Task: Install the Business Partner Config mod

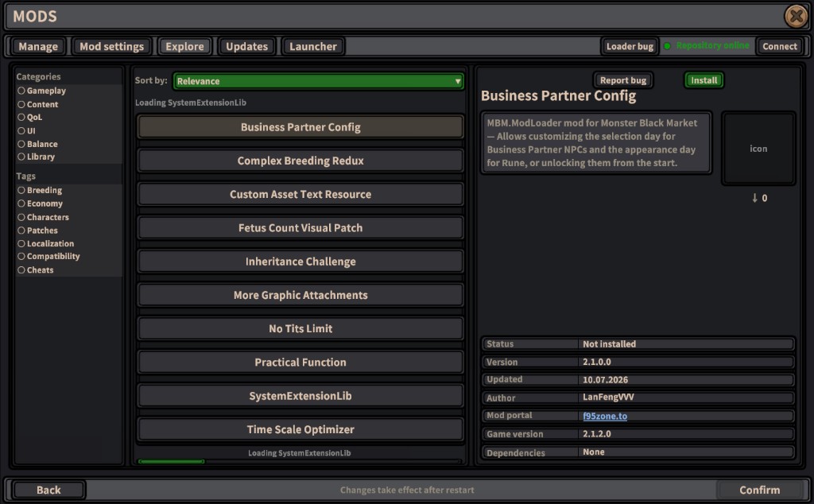Action: [704, 80]
